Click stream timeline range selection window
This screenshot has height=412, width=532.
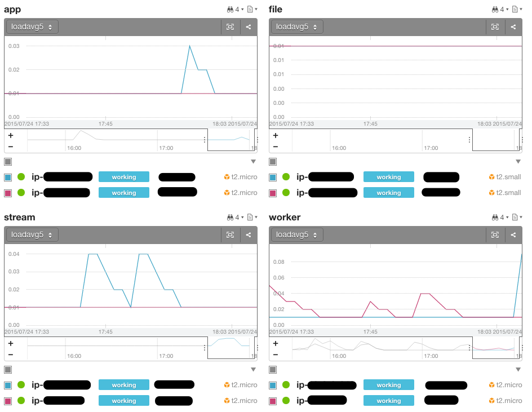(232, 348)
